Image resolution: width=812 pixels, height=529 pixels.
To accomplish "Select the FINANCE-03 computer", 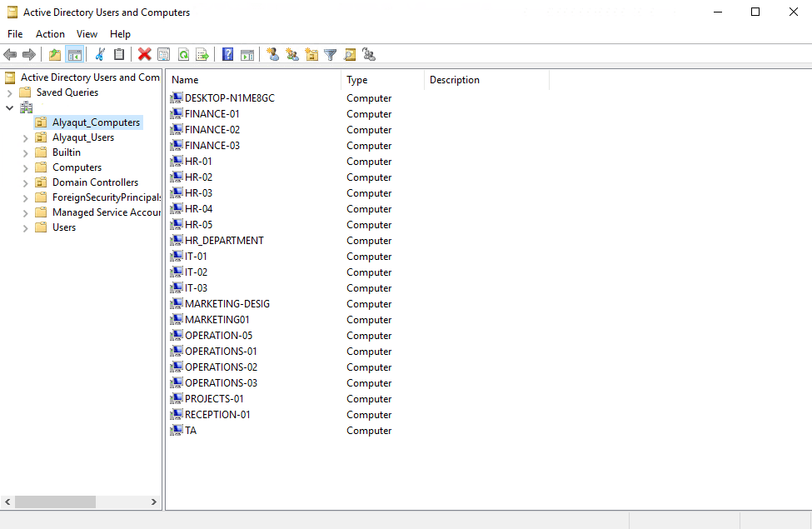I will [212, 145].
